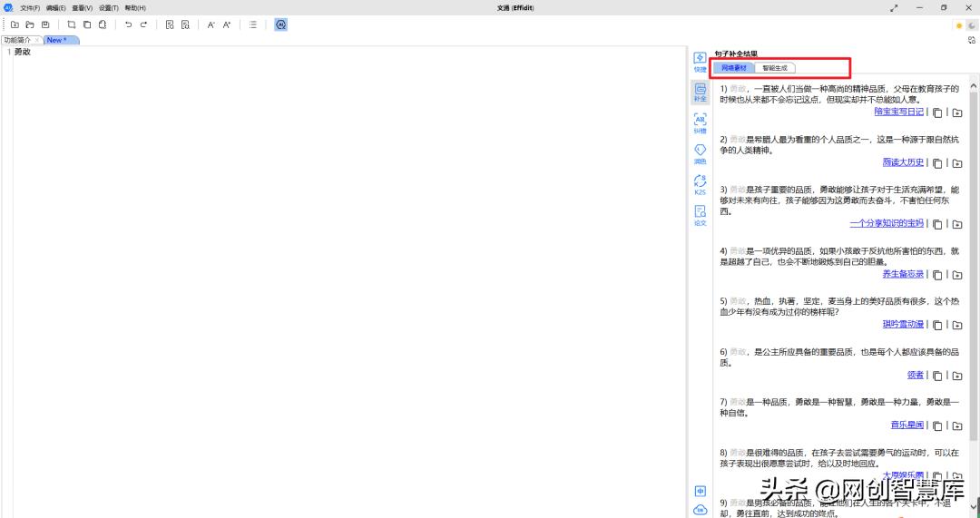Open source link 琪吟雪动漫
Viewport: 980px width, 518px height.
tap(903, 324)
